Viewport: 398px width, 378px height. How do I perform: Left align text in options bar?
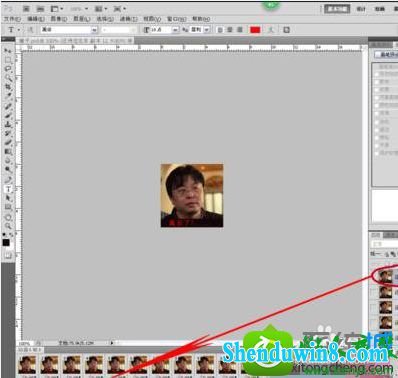point(220,30)
